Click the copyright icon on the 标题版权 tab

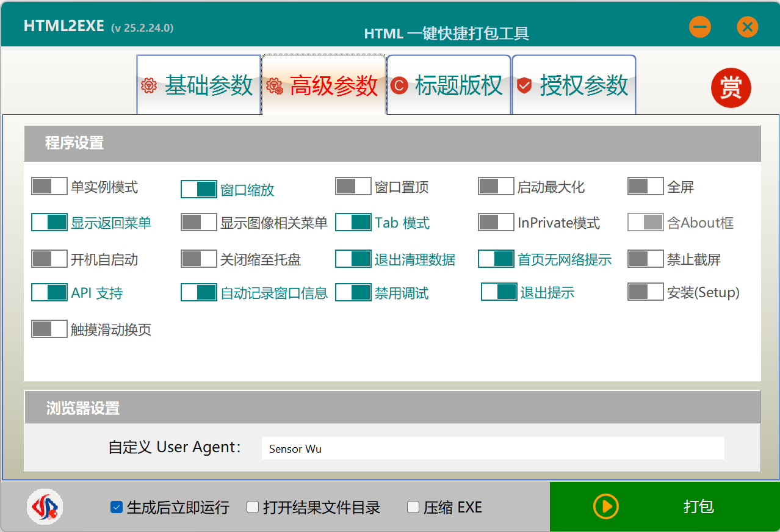(x=399, y=85)
